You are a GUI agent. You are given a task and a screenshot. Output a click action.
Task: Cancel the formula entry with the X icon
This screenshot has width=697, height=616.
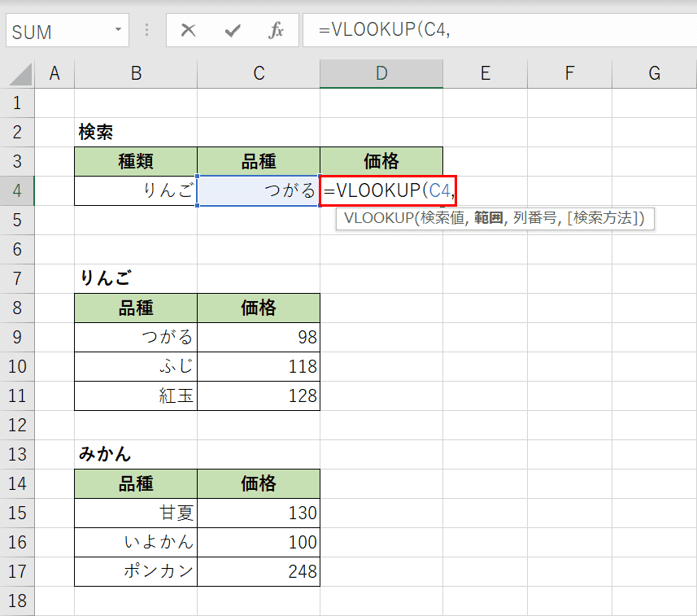click(x=188, y=30)
